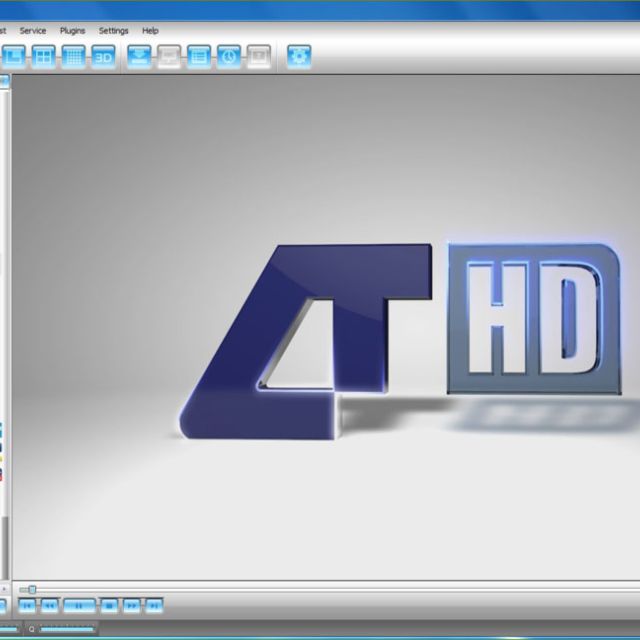Screen dimensions: 640x640
Task: Pause the video playback
Action: pos(80,606)
